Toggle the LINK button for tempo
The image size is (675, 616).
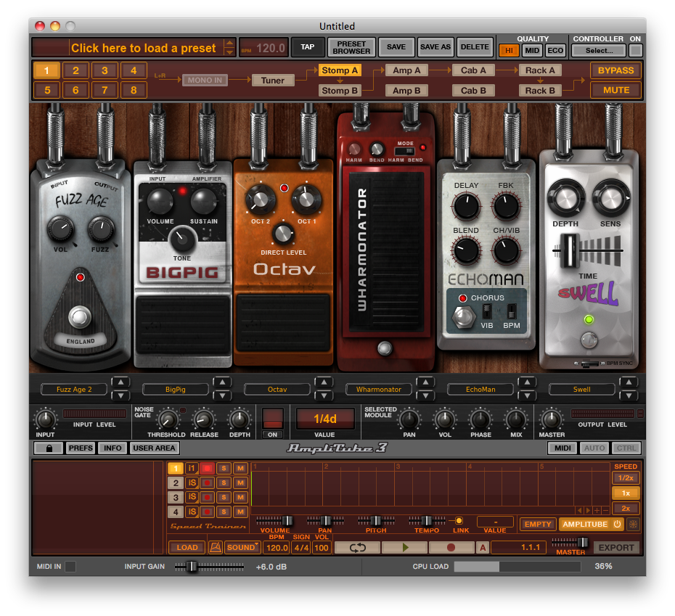(459, 520)
